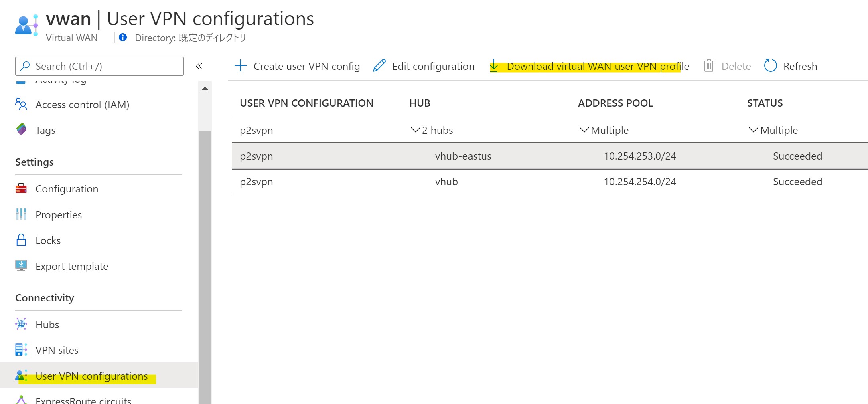Collapse the sidebar with double-chevron
The width and height of the screenshot is (868, 404).
[199, 66]
